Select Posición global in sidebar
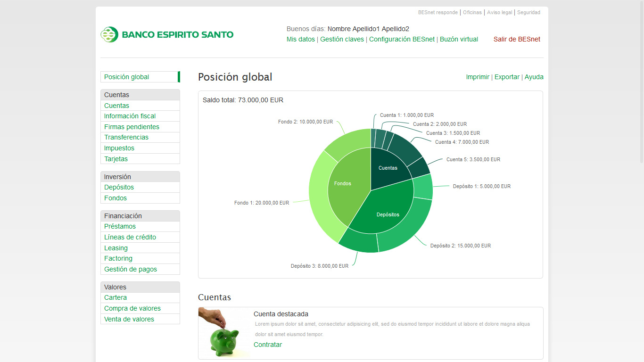 point(140,77)
